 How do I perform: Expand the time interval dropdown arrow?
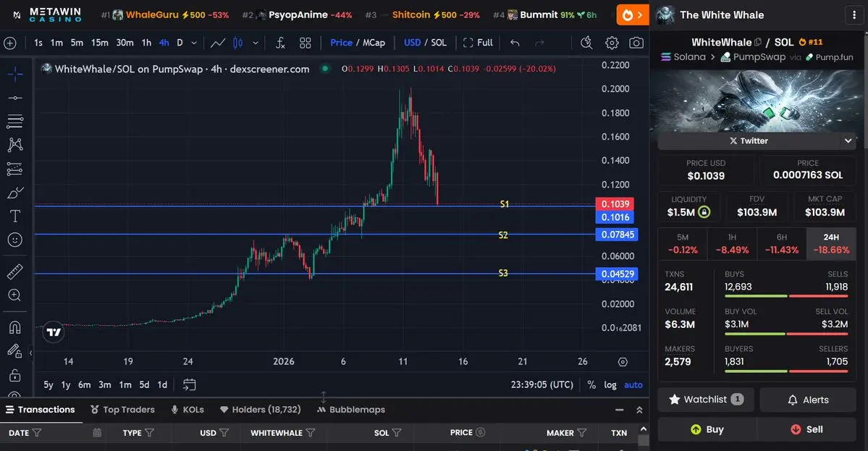[x=194, y=43]
